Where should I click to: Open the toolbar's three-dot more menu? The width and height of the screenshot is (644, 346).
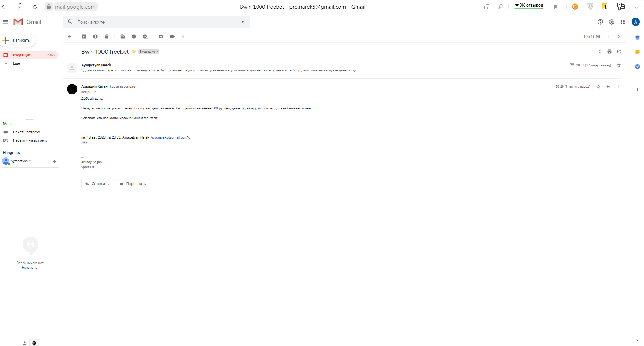183,37
